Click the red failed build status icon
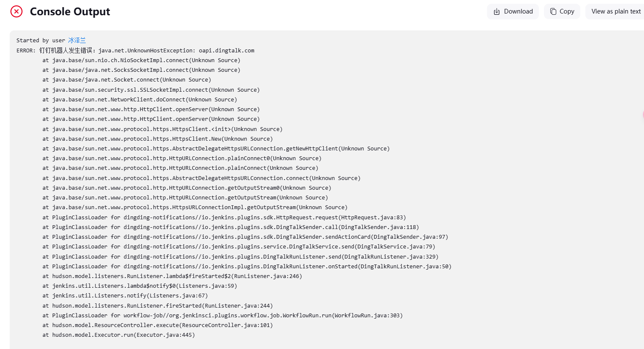Viewport: 644px width, 349px height. pos(16,11)
